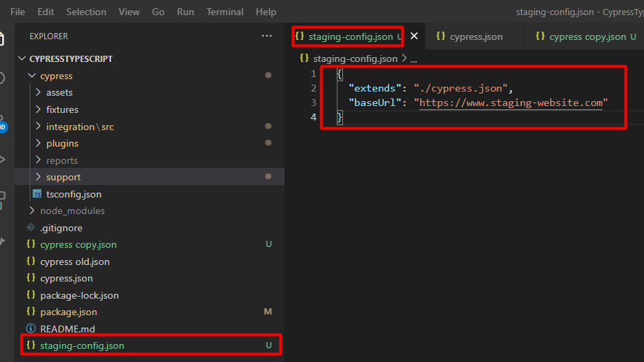Follow the staging-website.com URL link
The width and height of the screenshot is (644, 362).
click(x=510, y=103)
